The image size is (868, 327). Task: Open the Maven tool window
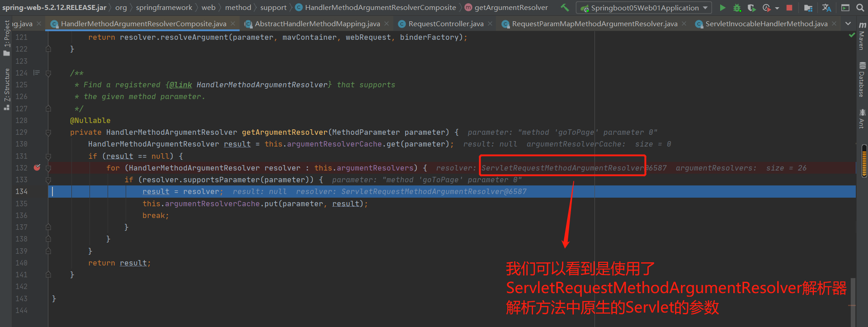point(862,36)
